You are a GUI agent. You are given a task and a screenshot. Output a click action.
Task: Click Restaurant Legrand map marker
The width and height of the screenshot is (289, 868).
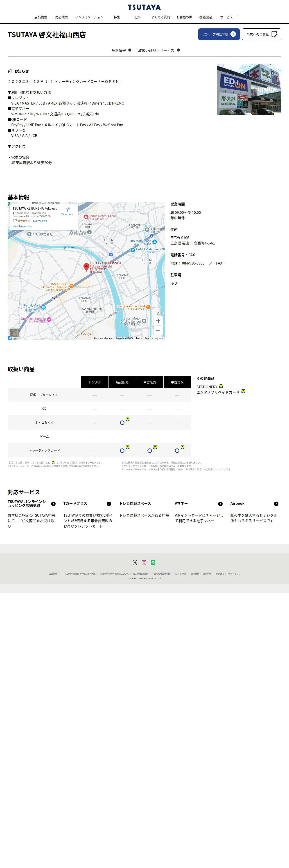(148, 307)
